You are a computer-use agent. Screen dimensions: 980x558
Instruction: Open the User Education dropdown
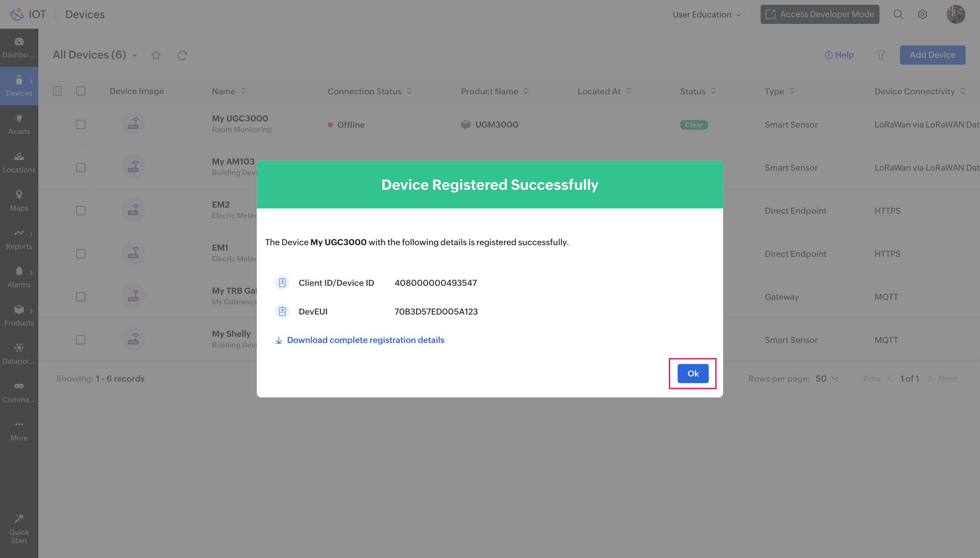coord(707,15)
